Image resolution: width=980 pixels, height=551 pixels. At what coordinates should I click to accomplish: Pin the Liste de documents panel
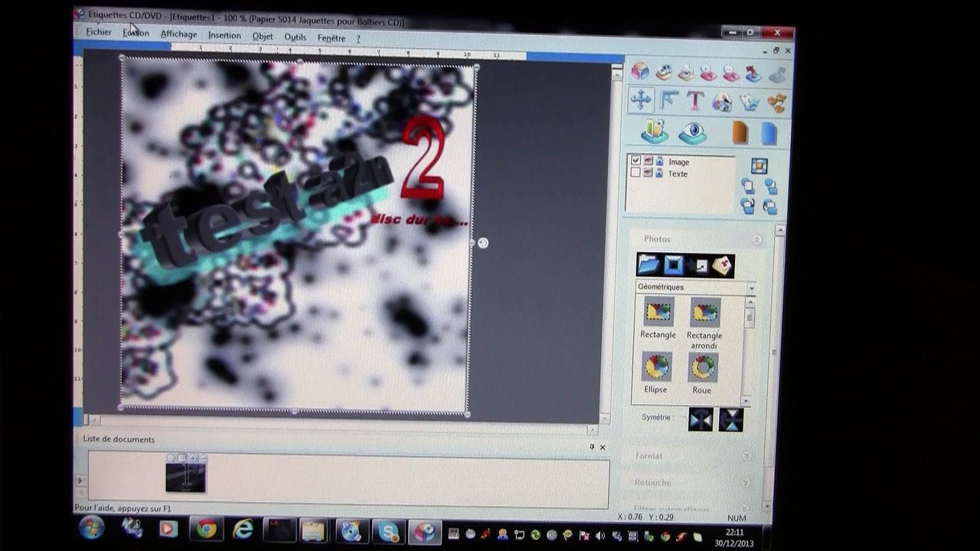point(591,447)
